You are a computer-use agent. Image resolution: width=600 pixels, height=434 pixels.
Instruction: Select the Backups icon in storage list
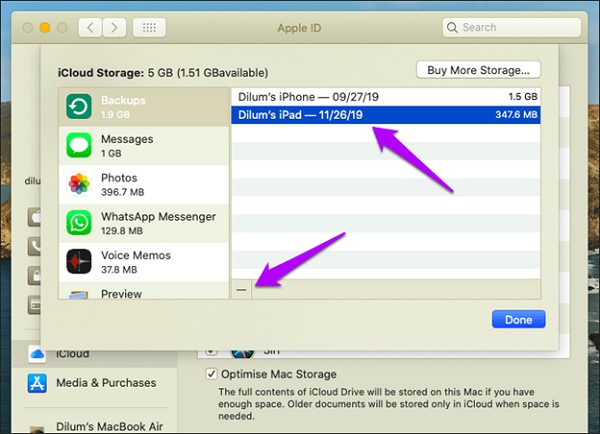pyautogui.click(x=79, y=107)
